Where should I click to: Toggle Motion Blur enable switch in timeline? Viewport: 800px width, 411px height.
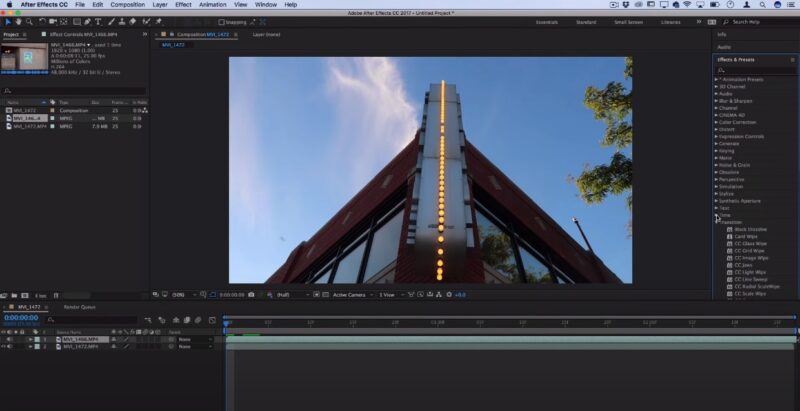198,320
